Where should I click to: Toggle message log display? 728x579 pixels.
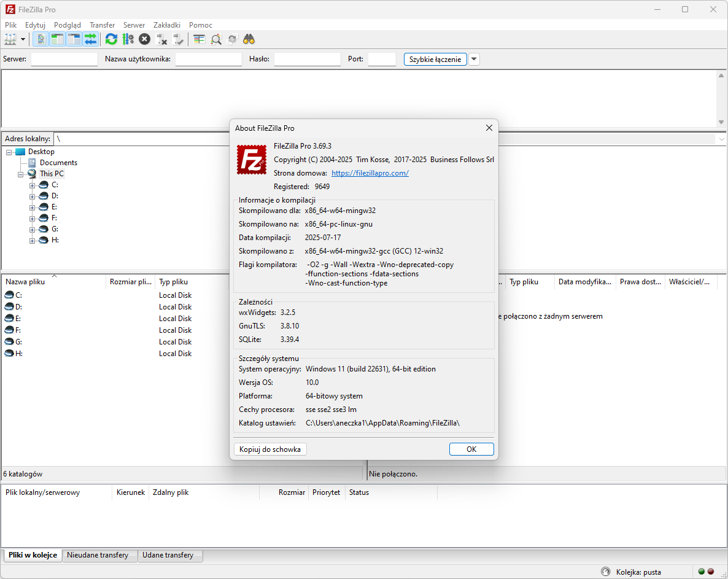pos(41,39)
